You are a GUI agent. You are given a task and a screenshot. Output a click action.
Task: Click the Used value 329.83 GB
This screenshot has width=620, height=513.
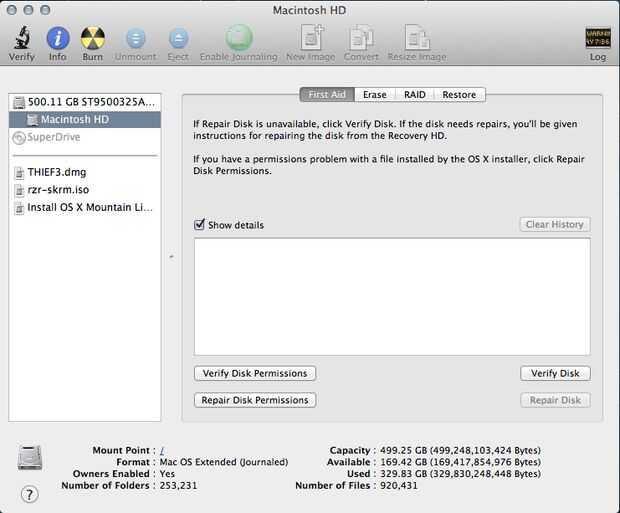[460, 474]
